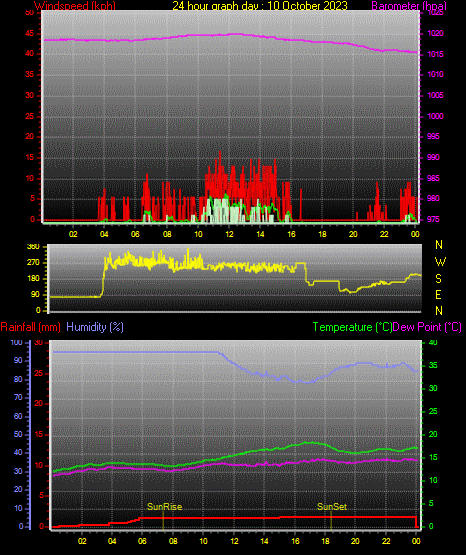Viewport: 466px width, 555px height.
Task: Click the 20 temperature scale value
Action: click(x=433, y=434)
